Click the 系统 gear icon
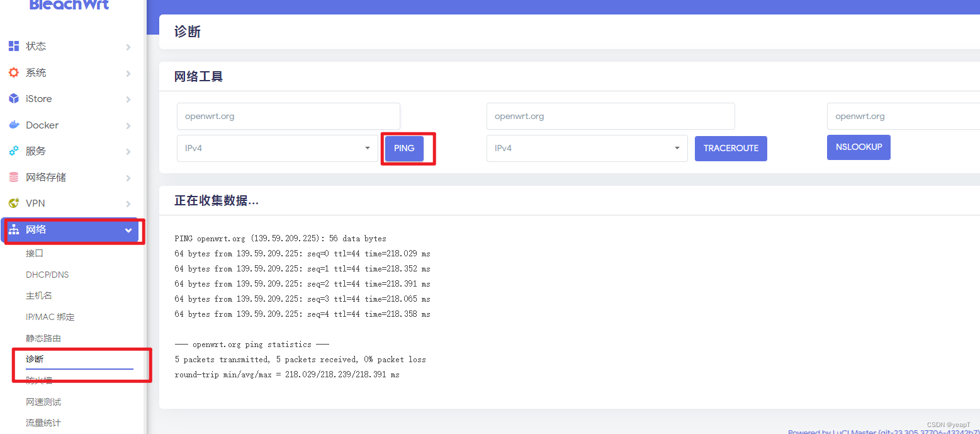Screen dimensions: 980x434 click(x=14, y=72)
